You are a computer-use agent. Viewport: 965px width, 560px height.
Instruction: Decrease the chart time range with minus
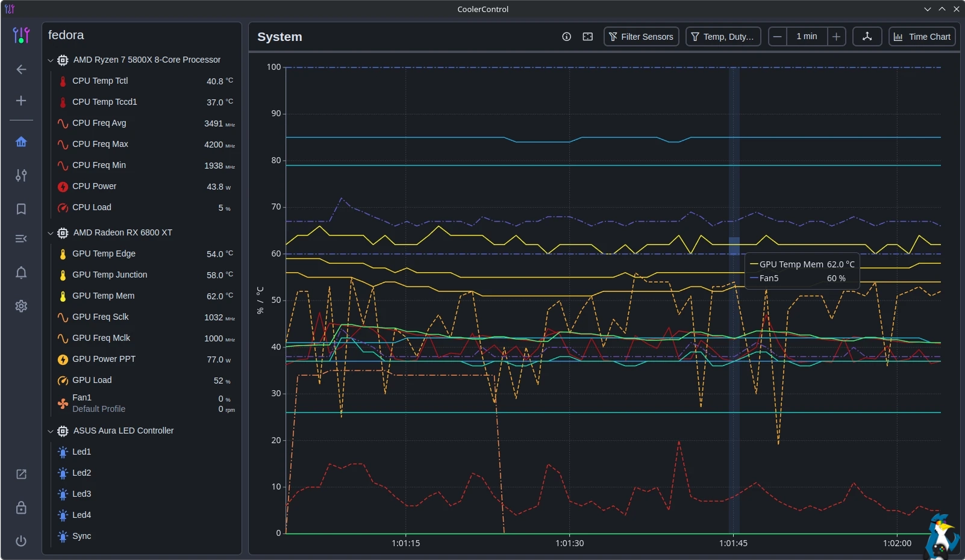[778, 37]
